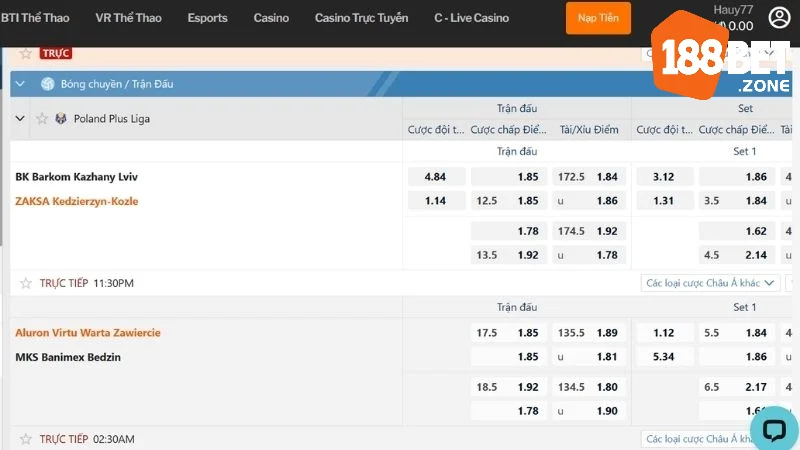Open Các loại cược Châu Á khác for 11:30PM match
Image resolution: width=800 pixels, height=450 pixels.
pos(710,283)
